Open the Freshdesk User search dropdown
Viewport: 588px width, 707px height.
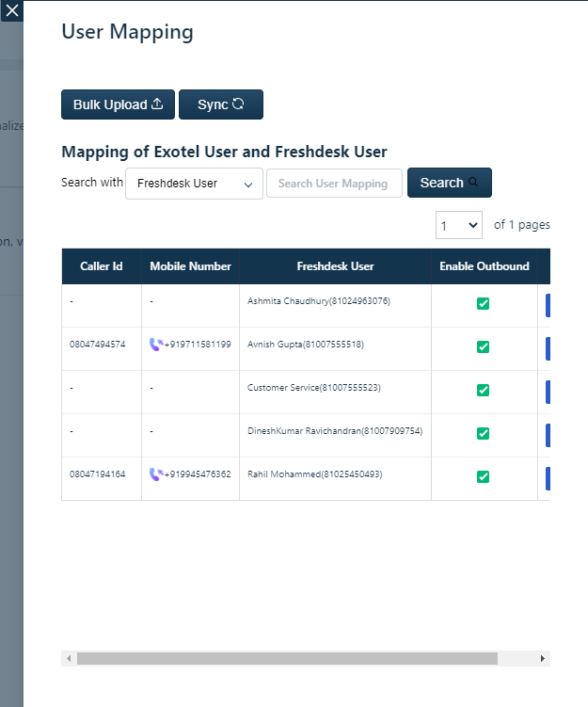point(194,184)
